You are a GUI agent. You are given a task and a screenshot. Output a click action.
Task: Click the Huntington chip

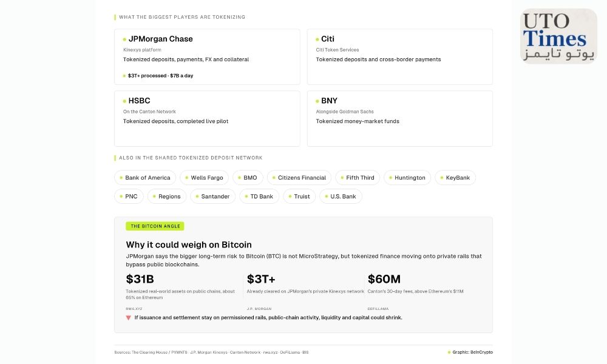[407, 178]
